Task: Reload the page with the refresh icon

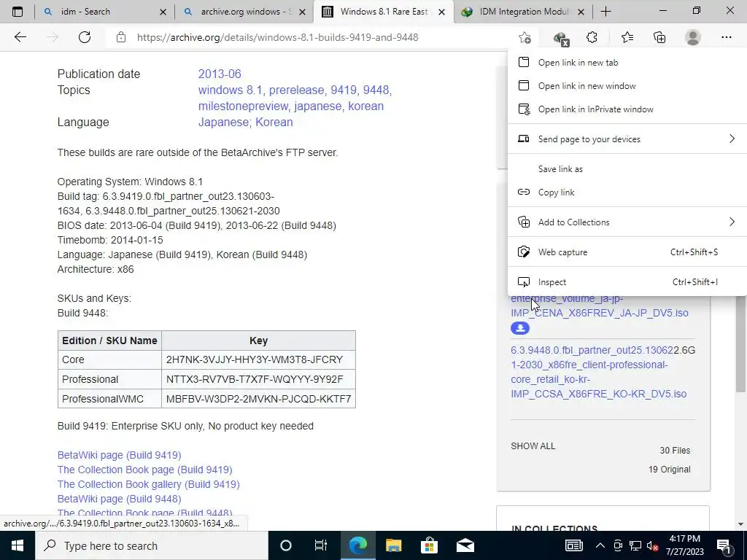Action: point(85,37)
